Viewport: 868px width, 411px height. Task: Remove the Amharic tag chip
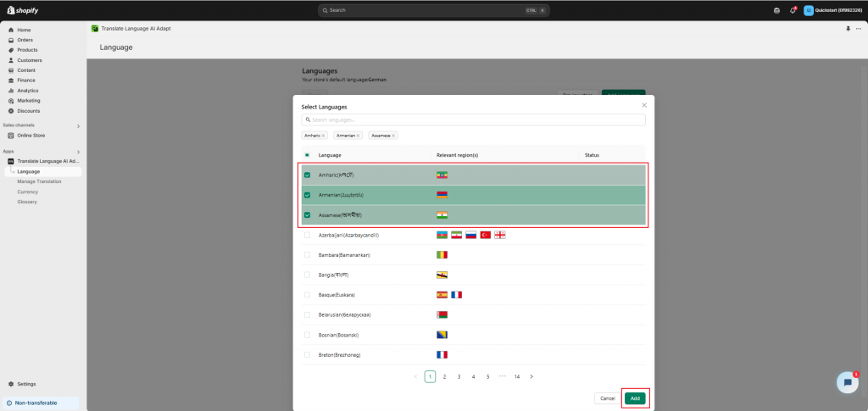(x=324, y=136)
